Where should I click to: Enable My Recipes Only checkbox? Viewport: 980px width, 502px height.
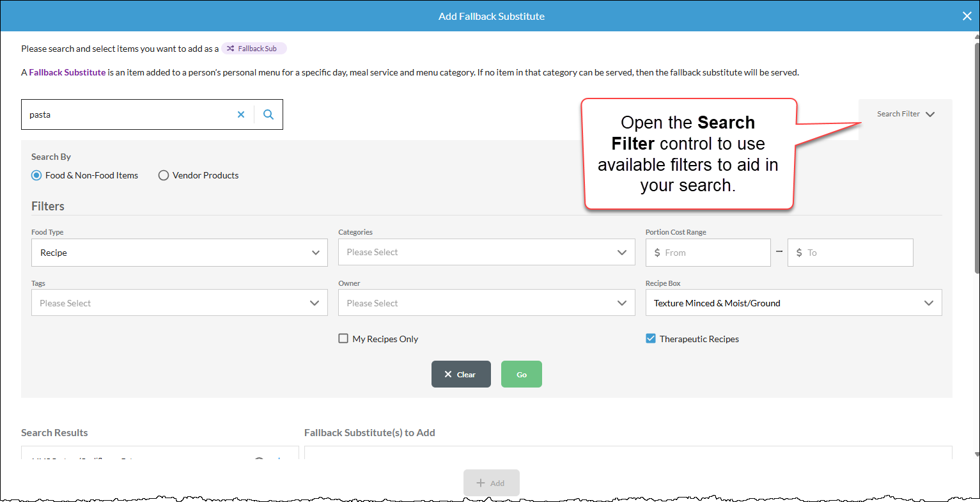pyautogui.click(x=343, y=338)
